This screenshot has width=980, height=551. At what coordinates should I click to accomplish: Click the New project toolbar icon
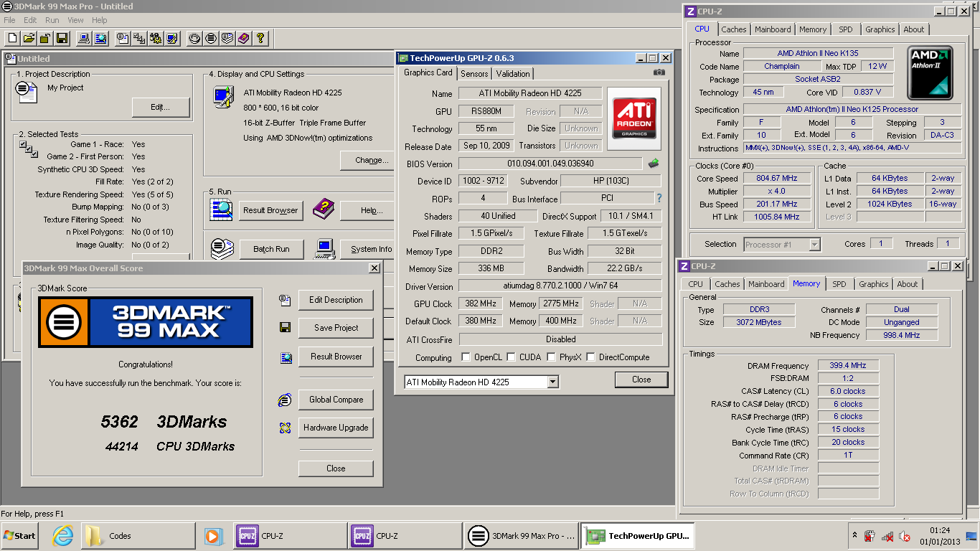[12, 38]
